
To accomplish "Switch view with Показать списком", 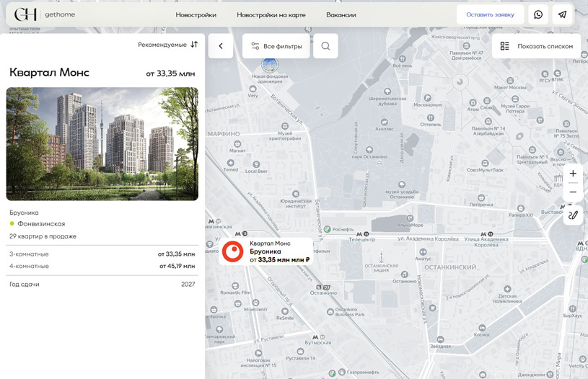I will point(537,46).
